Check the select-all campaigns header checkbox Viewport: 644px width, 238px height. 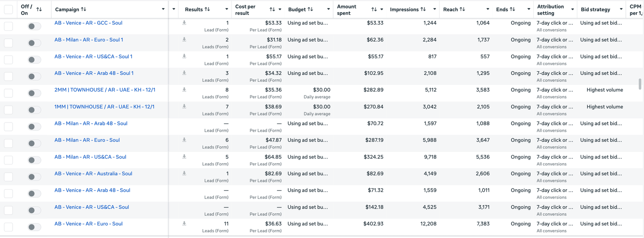[8, 9]
